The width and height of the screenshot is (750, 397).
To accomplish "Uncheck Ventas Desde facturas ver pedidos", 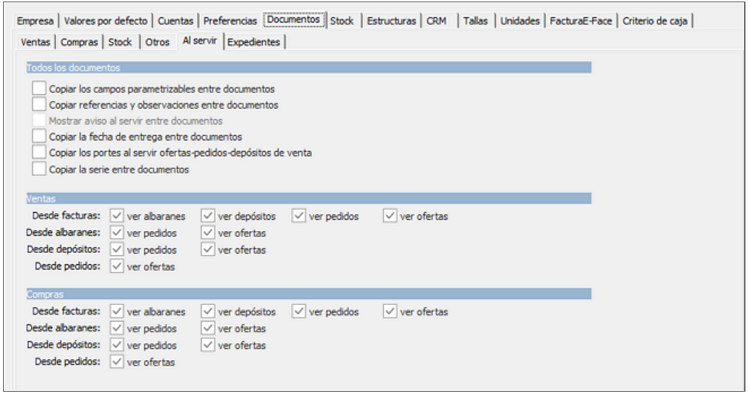I will [299, 216].
